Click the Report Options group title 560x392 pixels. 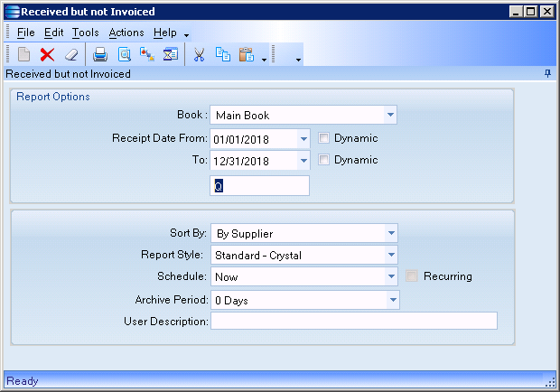tap(53, 97)
